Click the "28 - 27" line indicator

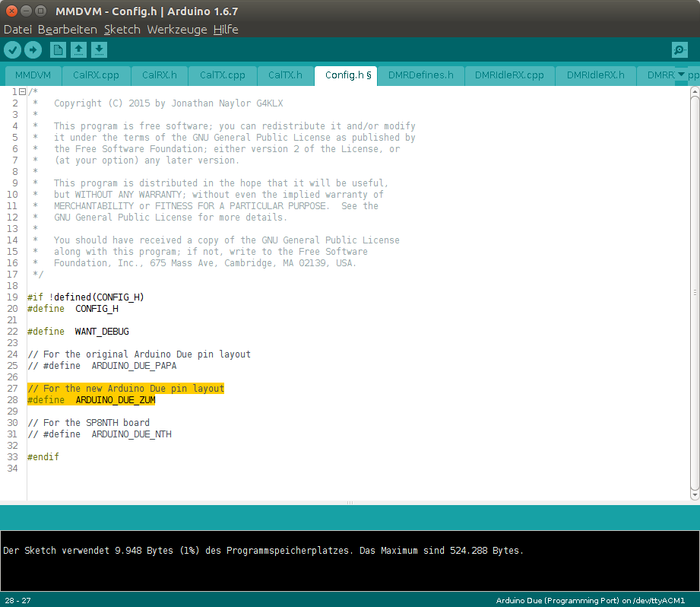coord(17,600)
